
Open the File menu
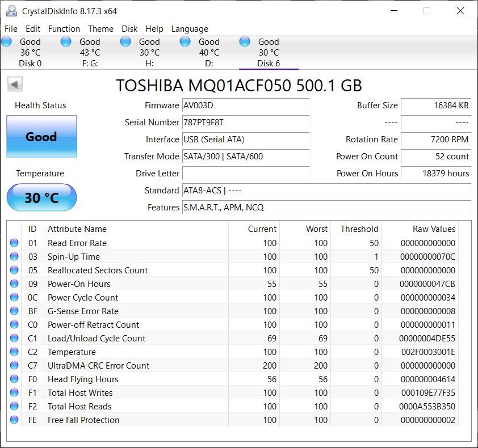point(11,28)
